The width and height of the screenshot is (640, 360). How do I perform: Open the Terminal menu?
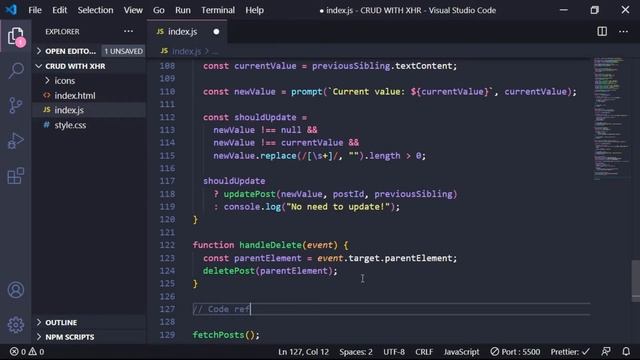coord(218,10)
